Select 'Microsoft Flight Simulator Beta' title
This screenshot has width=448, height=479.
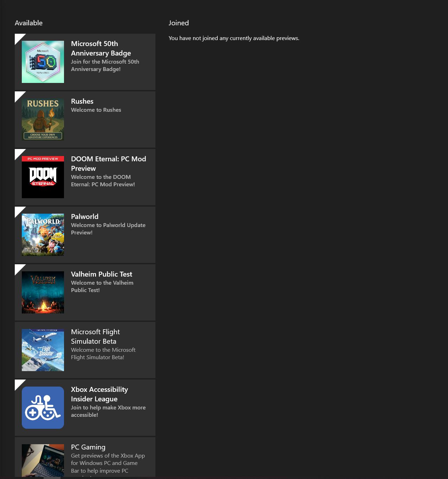pos(95,337)
